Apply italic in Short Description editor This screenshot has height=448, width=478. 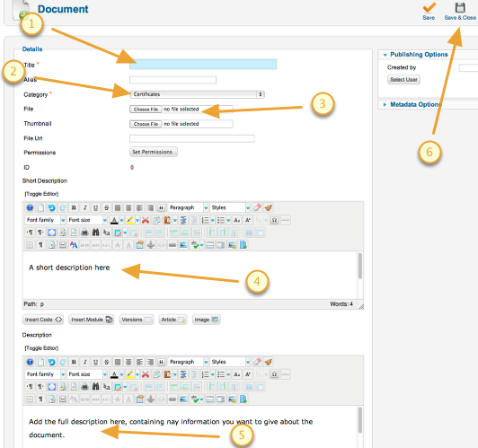coord(84,207)
